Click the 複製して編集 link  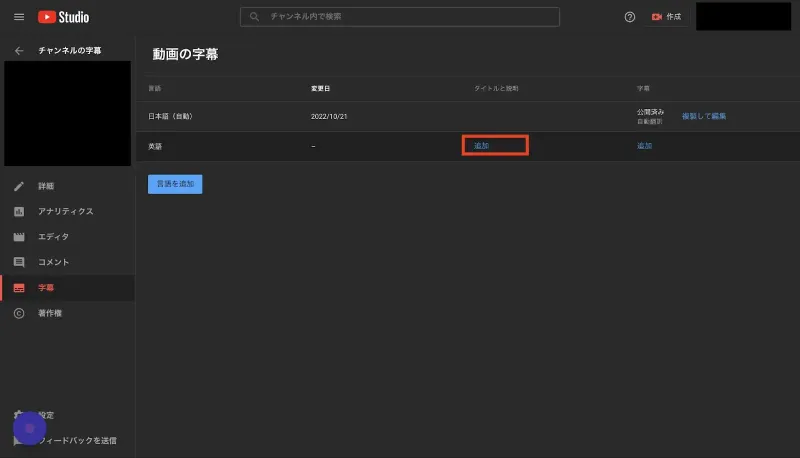coord(704,116)
